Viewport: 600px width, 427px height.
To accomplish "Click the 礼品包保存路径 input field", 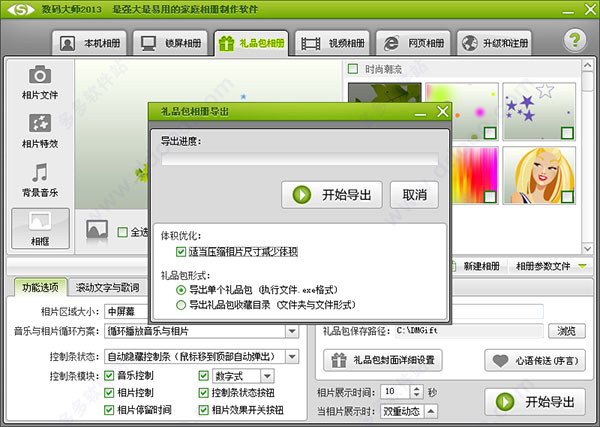I will tap(469, 331).
